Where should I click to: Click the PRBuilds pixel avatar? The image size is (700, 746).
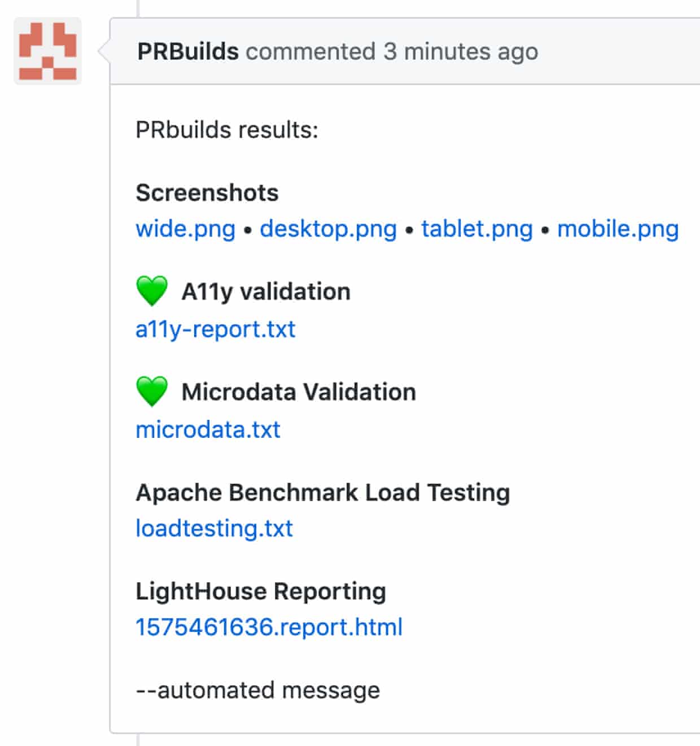click(48, 51)
